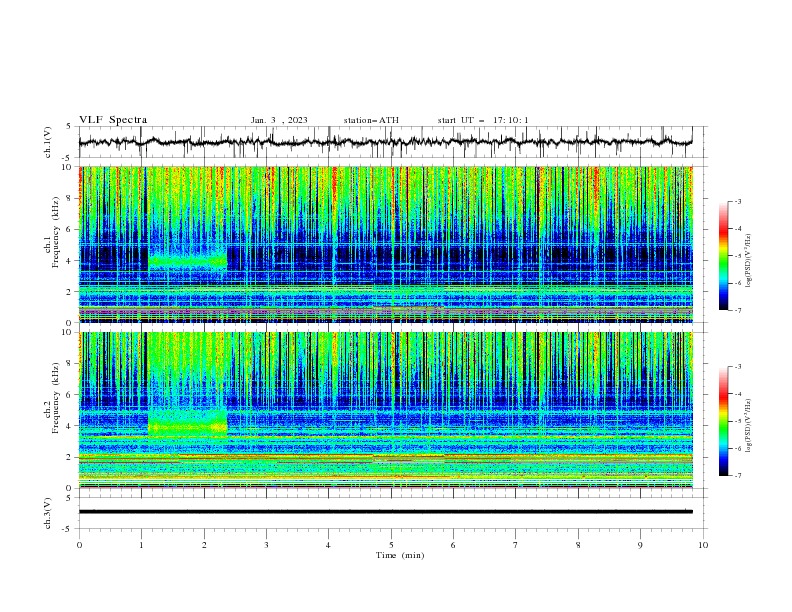Click the "7" tick on the time axis

516,545
